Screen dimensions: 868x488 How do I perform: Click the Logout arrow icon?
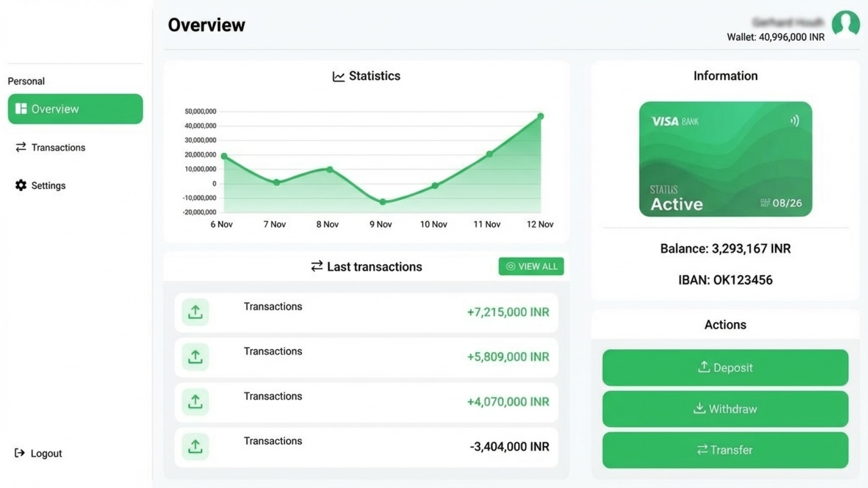(19, 453)
